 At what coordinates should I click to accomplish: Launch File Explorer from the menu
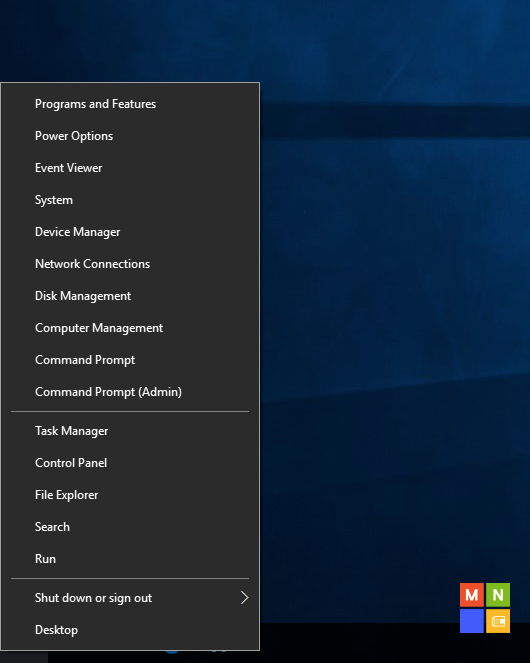point(130,495)
